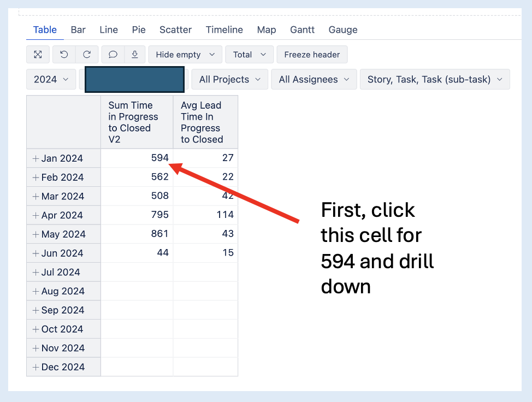This screenshot has width=532, height=402.
Task: Click the Avg Lead Time column header
Action: pyautogui.click(x=205, y=122)
